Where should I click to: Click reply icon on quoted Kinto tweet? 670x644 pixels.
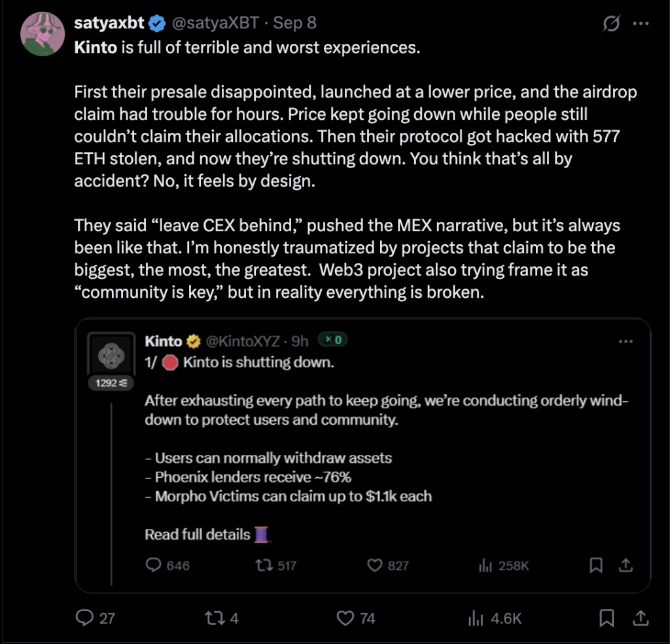[x=154, y=565]
